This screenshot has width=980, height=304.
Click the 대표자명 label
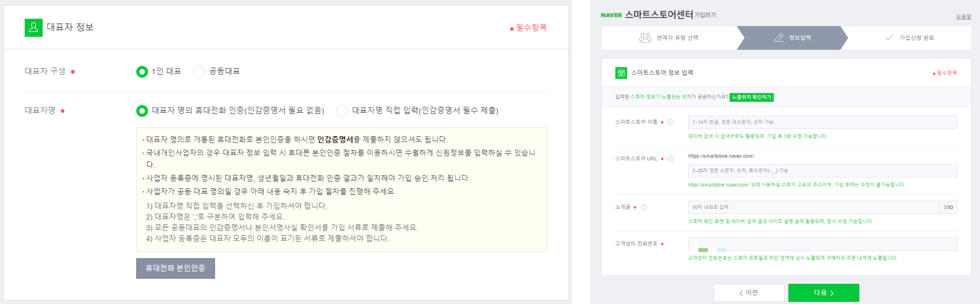coord(40,111)
